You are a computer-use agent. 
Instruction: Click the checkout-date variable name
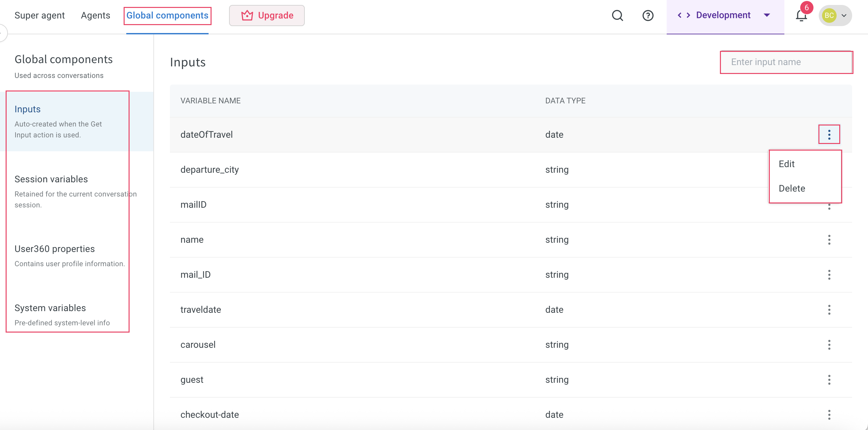pyautogui.click(x=209, y=415)
